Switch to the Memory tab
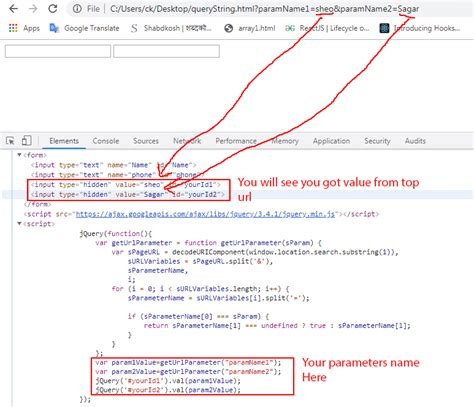The image size is (474, 407). (x=285, y=141)
